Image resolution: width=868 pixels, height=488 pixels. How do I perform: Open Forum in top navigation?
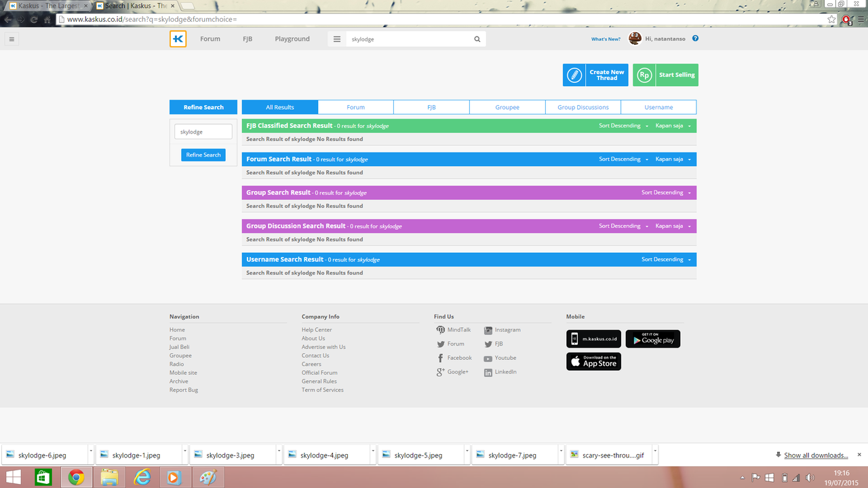pyautogui.click(x=210, y=39)
